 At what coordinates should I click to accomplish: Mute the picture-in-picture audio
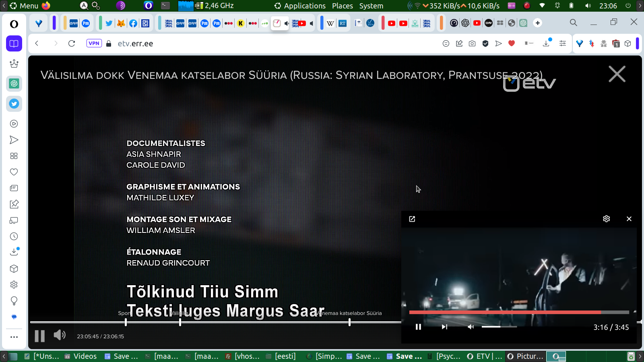tap(471, 327)
